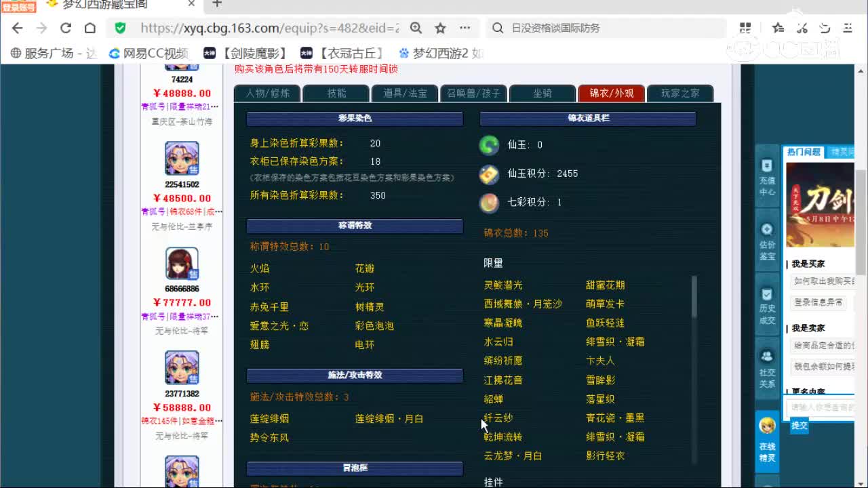Open 【剑陵魔影】 bookmark
868x488 pixels.
pos(248,53)
